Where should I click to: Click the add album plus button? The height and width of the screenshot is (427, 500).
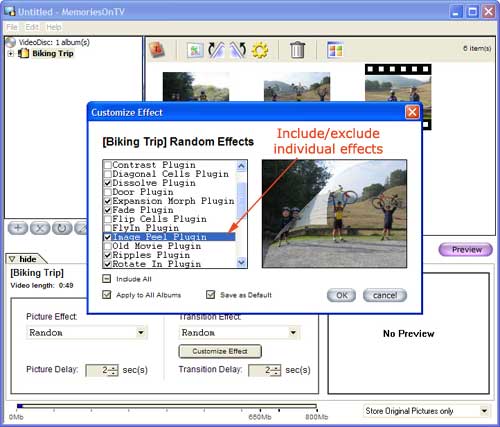pos(18,228)
